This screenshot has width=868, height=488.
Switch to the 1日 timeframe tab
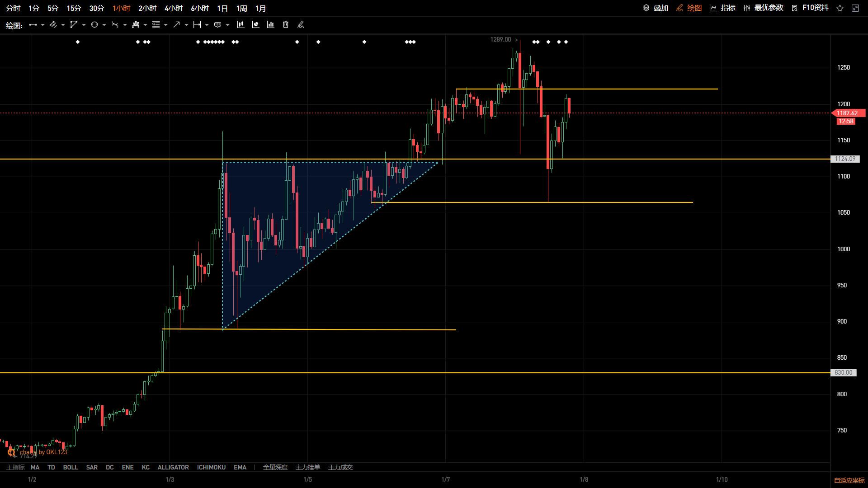pos(222,8)
